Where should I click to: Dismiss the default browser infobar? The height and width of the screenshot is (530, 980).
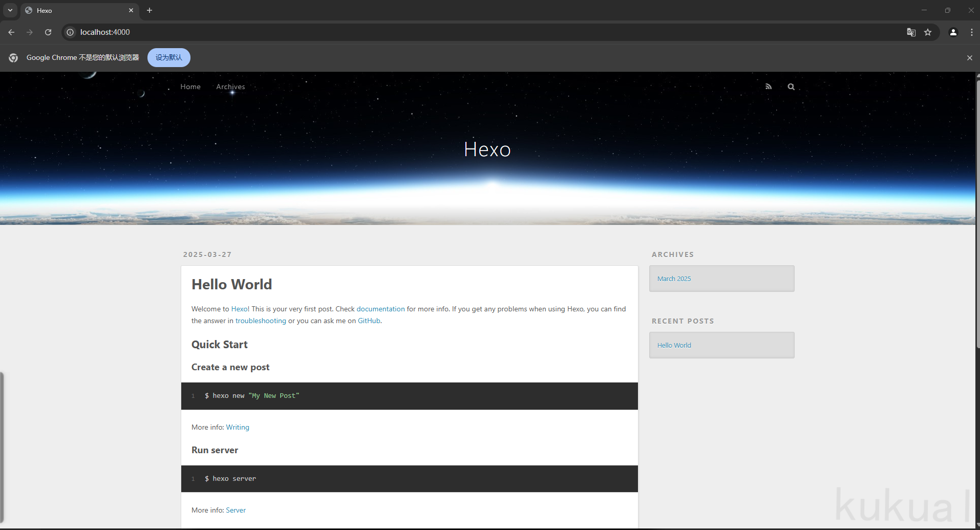[970, 58]
